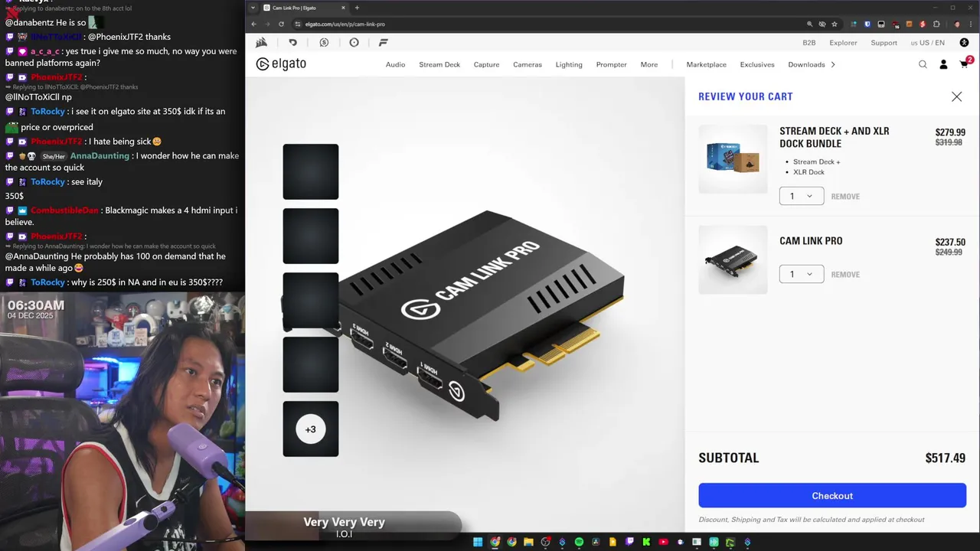Open the shopping cart icon with badge 2
Screen dimensions: 980x551
[x=965, y=64]
